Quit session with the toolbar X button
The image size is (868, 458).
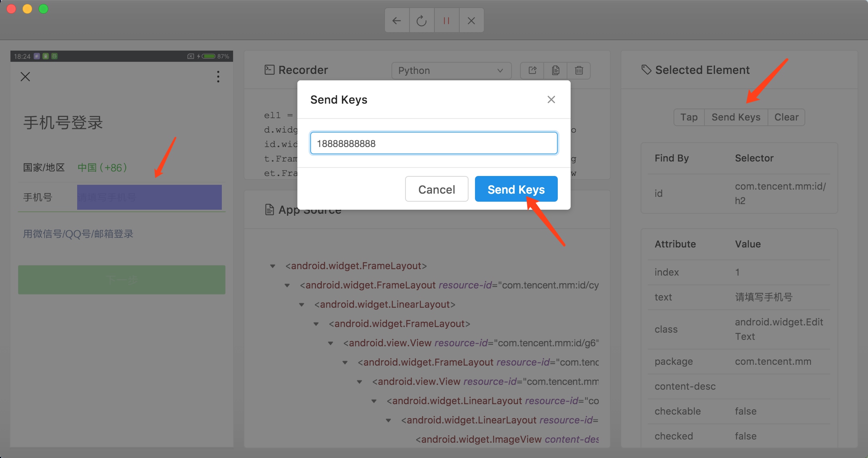[x=471, y=20]
